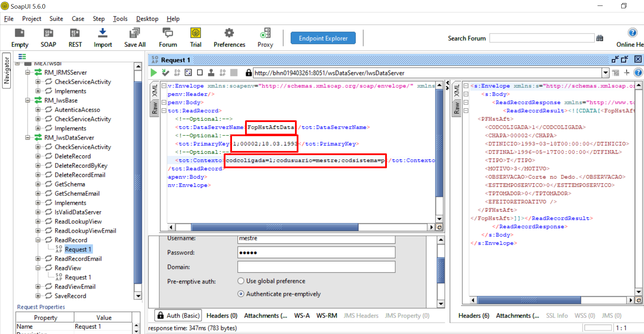
Task: Click the grey cancel-request square icon
Action: [234, 72]
